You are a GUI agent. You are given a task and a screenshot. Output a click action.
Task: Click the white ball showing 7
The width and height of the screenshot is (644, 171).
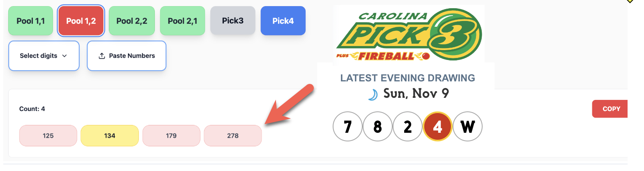(x=347, y=127)
